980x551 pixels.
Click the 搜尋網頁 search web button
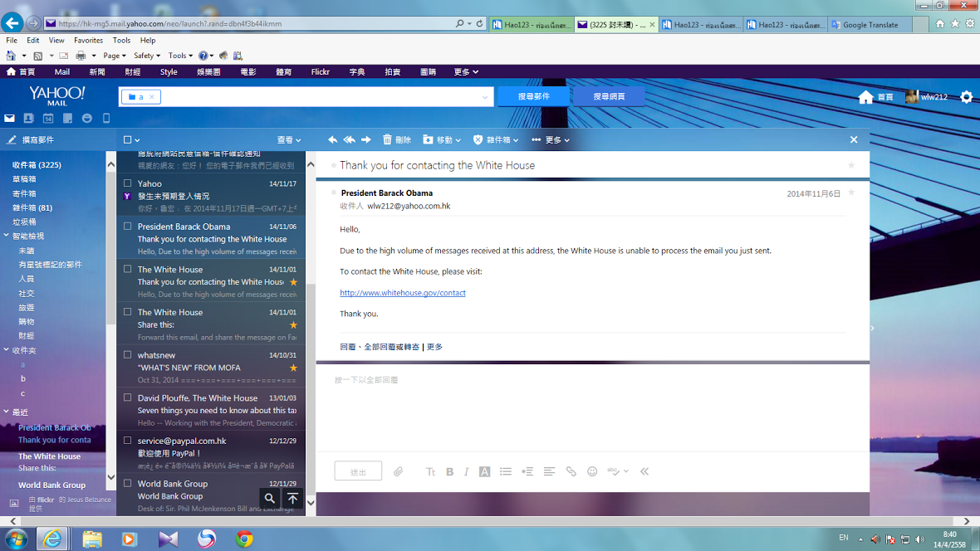click(x=609, y=96)
